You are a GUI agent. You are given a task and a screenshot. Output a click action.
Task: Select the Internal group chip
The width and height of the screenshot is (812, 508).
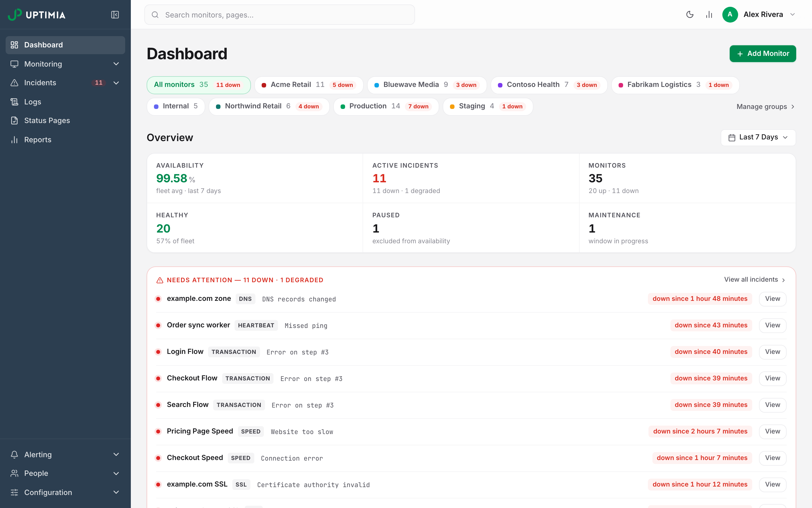pos(176,106)
